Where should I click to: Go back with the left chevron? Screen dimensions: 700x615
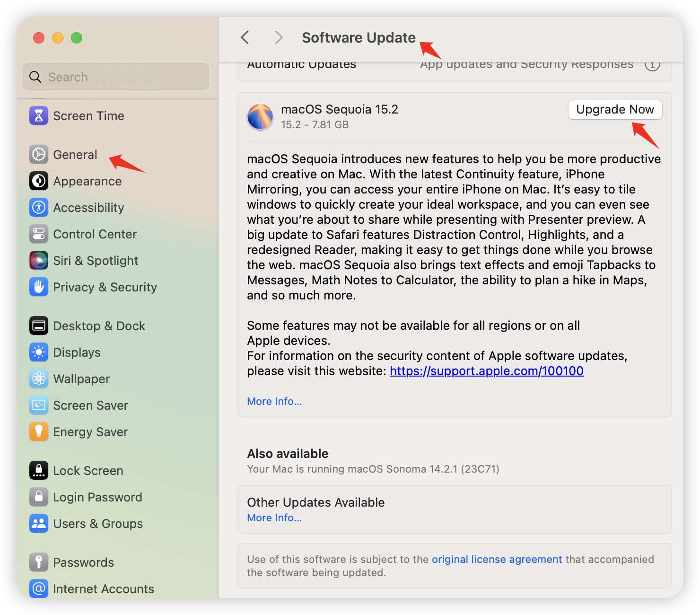[245, 37]
